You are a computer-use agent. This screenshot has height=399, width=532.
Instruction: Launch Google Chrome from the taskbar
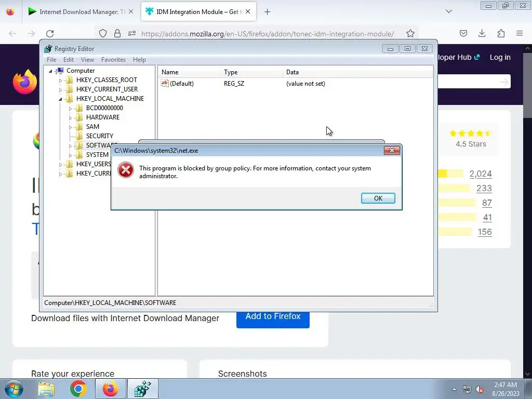click(78, 389)
